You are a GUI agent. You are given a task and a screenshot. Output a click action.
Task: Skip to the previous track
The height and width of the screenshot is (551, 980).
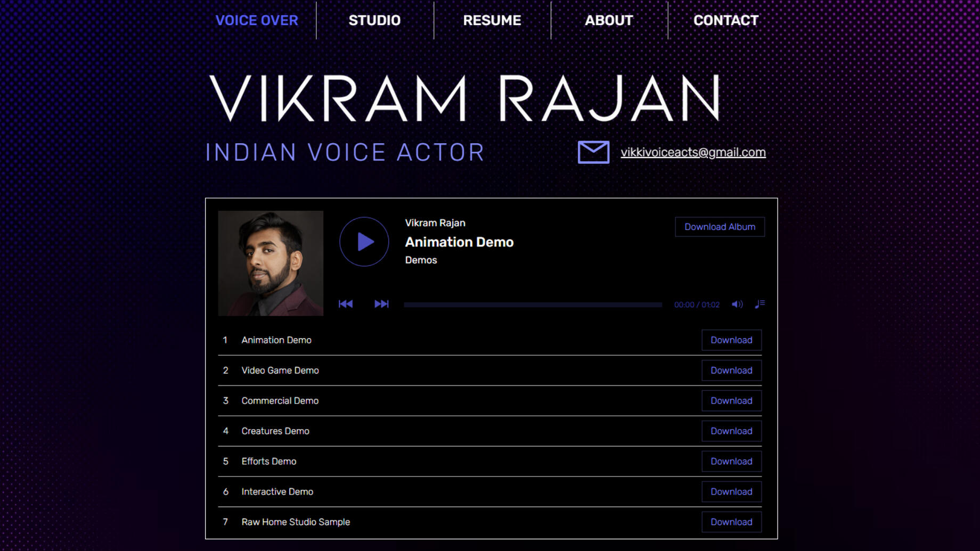[346, 304]
